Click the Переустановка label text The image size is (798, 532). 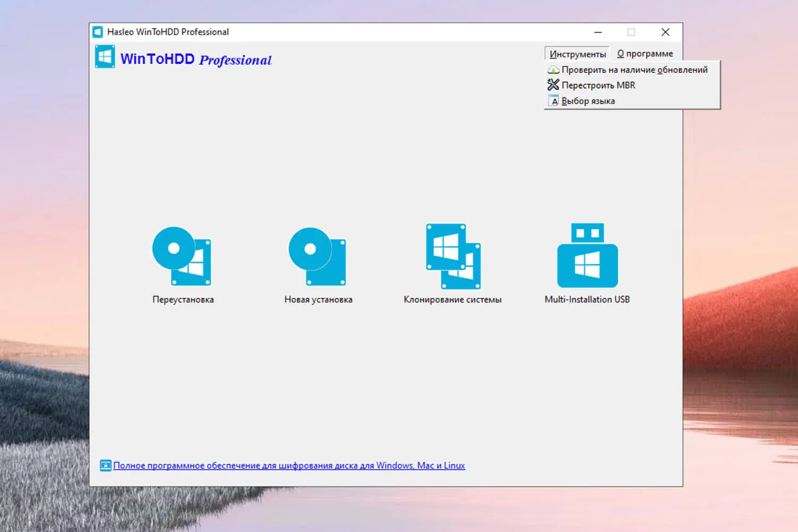point(182,299)
